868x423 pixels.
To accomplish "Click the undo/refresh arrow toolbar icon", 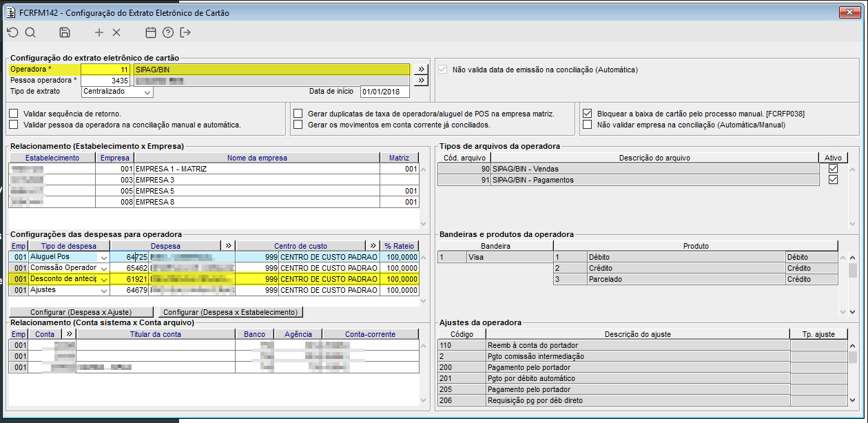I will 13,32.
